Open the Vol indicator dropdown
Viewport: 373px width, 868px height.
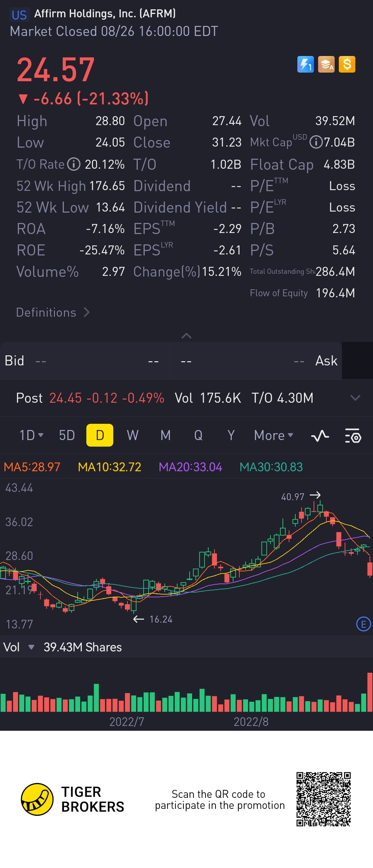[19, 647]
